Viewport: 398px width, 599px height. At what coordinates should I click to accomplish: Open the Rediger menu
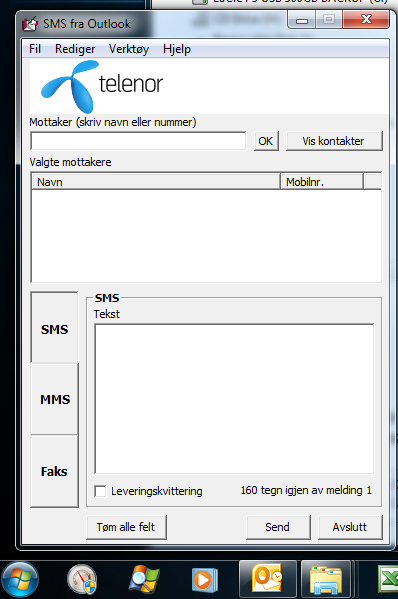[x=75, y=49]
